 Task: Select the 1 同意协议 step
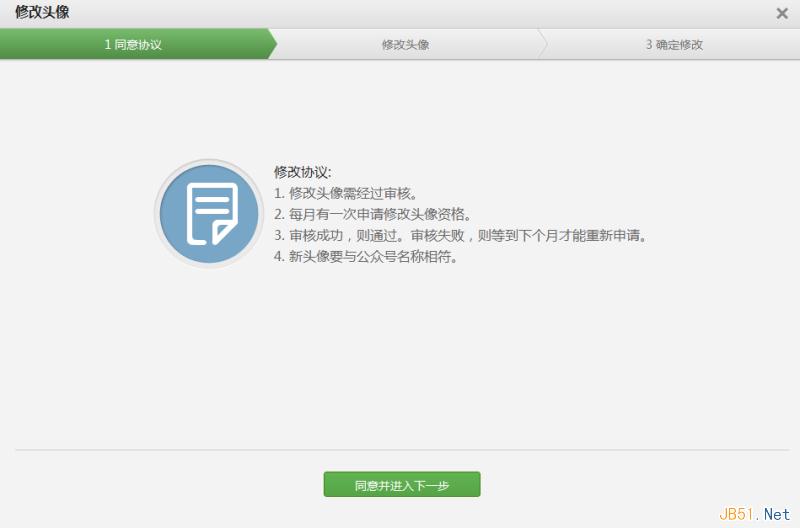click(x=133, y=45)
